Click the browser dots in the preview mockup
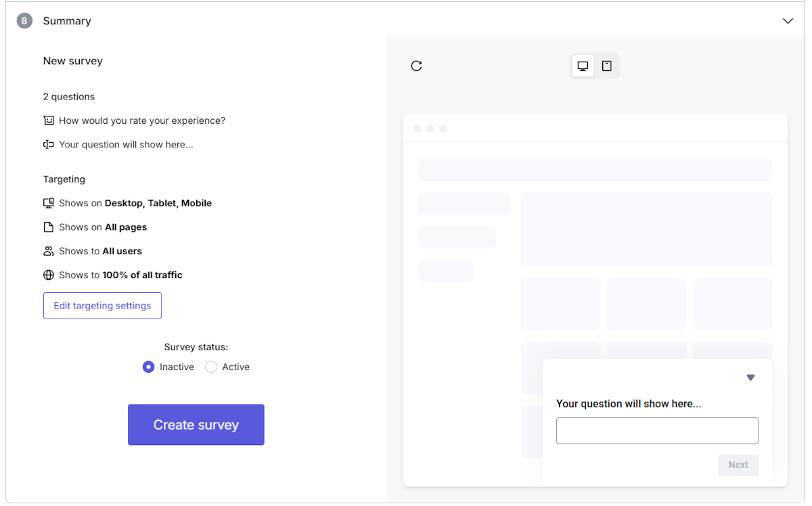812x506 pixels. [x=430, y=128]
